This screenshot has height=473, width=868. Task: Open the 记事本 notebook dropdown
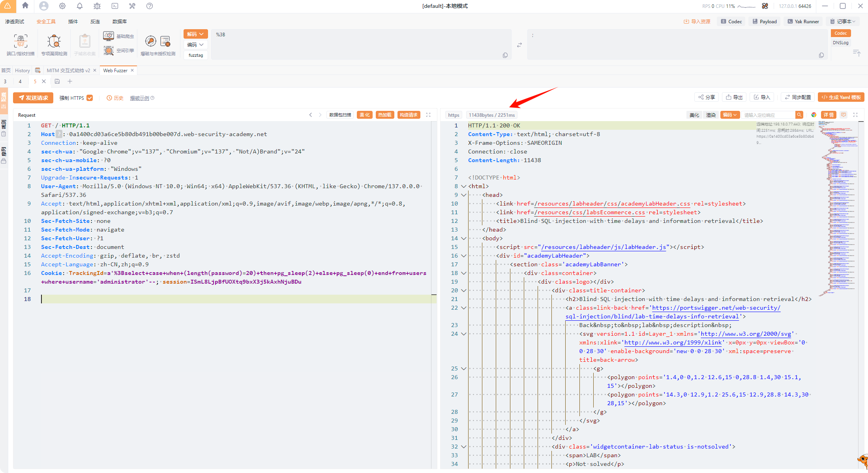842,21
